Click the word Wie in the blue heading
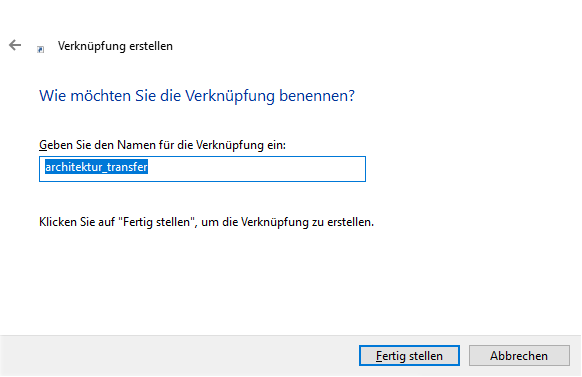 coord(52,96)
